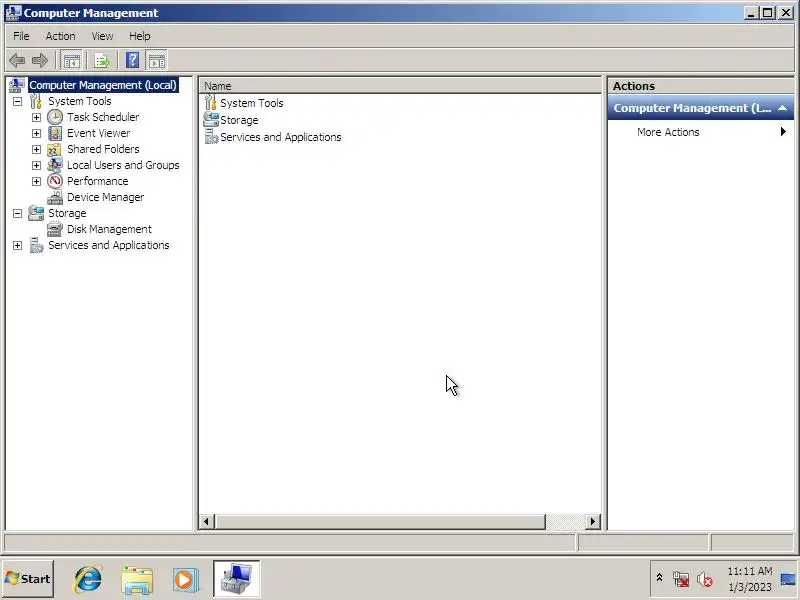Viewport: 800px width, 600px height.
Task: Show hidden tray icons with the chevron
Action: point(659,578)
